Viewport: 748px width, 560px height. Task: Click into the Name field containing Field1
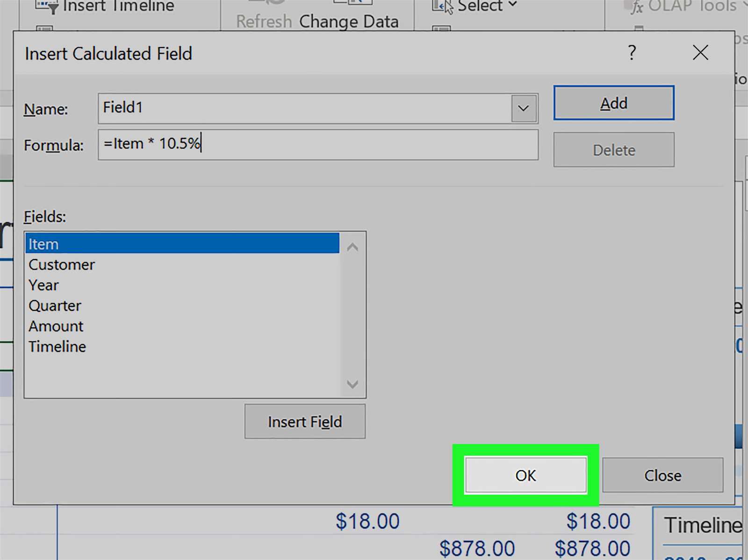304,108
